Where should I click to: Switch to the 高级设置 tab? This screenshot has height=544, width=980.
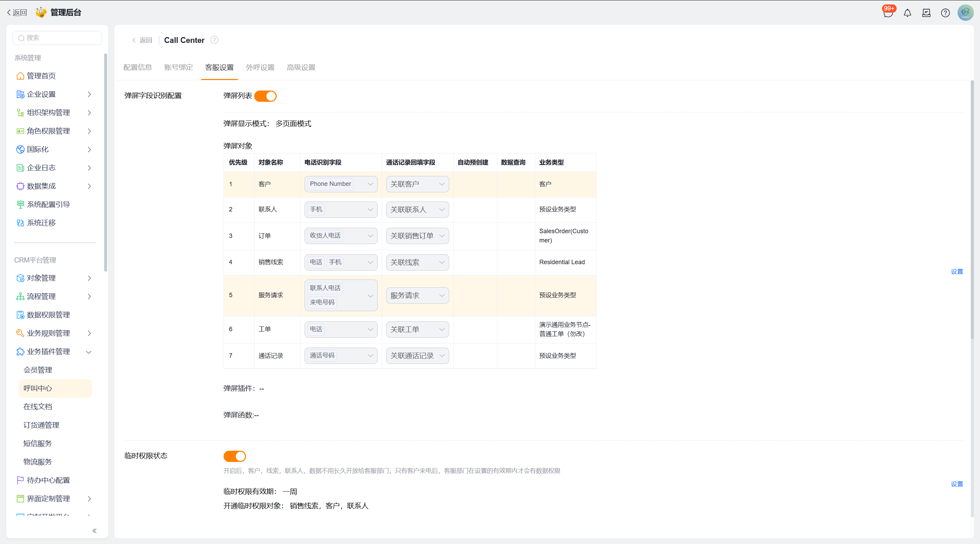301,67
